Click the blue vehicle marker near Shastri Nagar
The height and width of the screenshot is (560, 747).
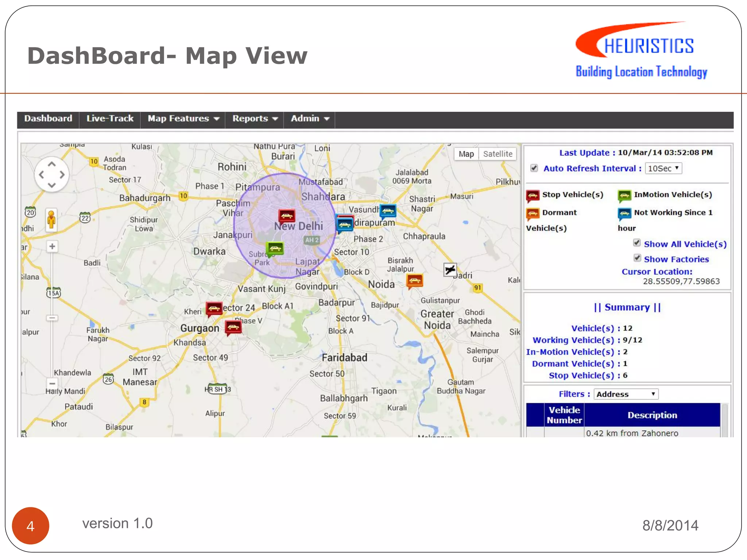(x=388, y=210)
